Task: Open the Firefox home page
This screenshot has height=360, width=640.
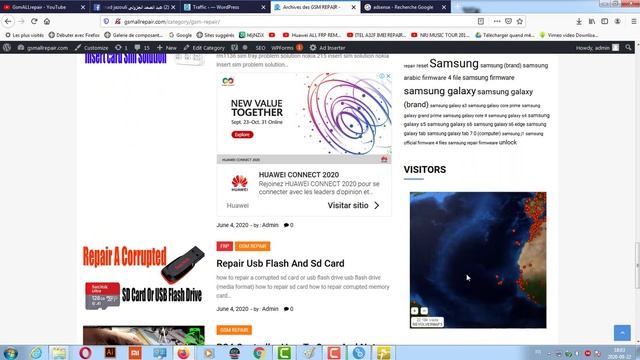Action: click(47, 21)
